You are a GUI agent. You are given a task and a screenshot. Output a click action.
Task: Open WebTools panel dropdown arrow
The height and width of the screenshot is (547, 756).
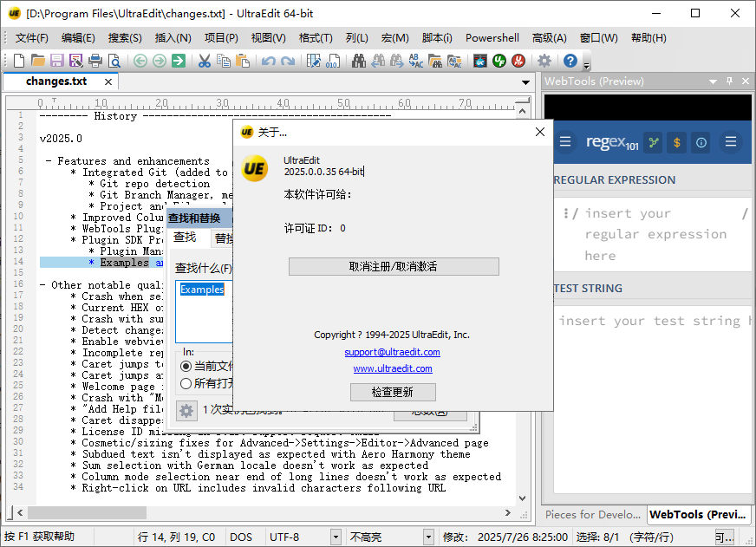(x=713, y=82)
